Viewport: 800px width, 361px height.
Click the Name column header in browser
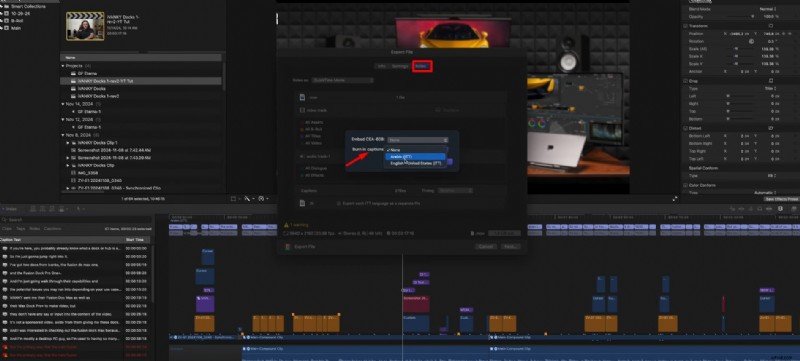tap(141, 58)
